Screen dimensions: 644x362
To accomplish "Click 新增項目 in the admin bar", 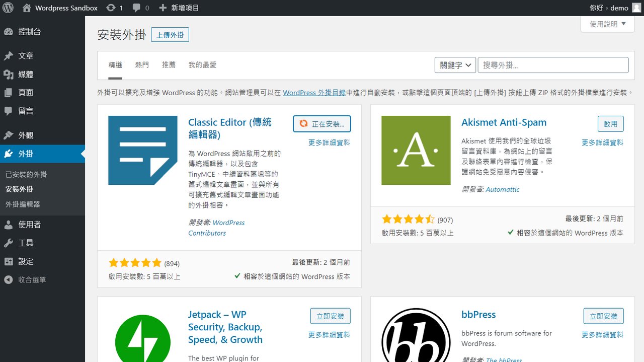I will coord(185,8).
